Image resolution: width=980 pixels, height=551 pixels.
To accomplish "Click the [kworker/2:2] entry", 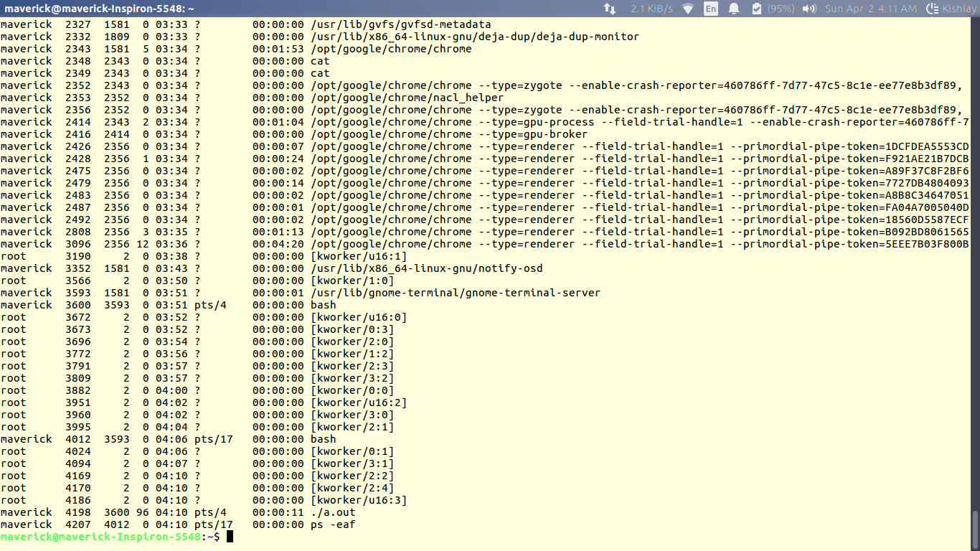I will [352, 476].
